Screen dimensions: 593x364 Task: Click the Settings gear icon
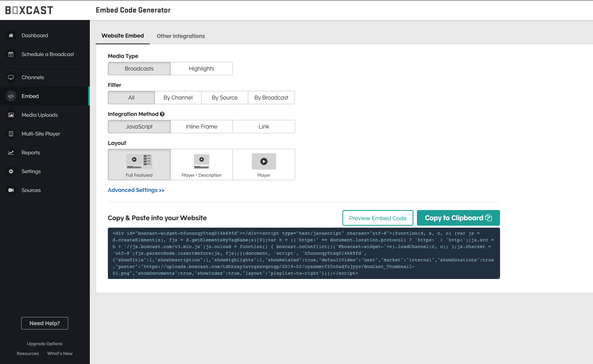[x=11, y=172]
